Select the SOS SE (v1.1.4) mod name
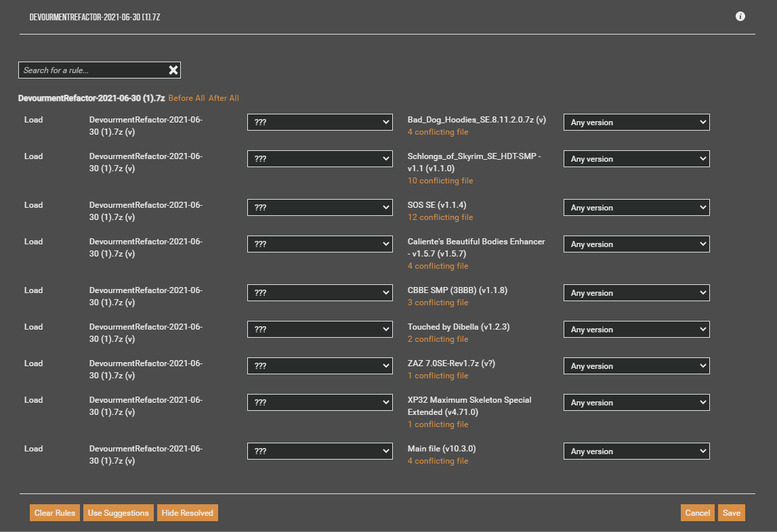 (x=437, y=205)
